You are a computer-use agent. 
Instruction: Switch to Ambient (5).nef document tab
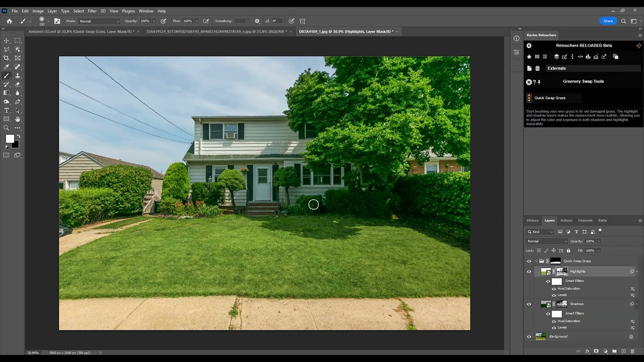click(x=81, y=31)
